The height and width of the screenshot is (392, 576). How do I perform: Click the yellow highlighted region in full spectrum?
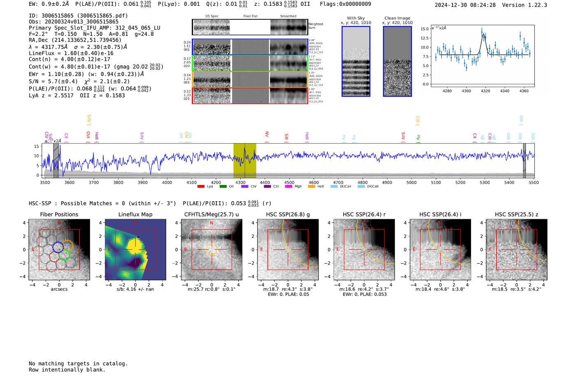(245, 161)
